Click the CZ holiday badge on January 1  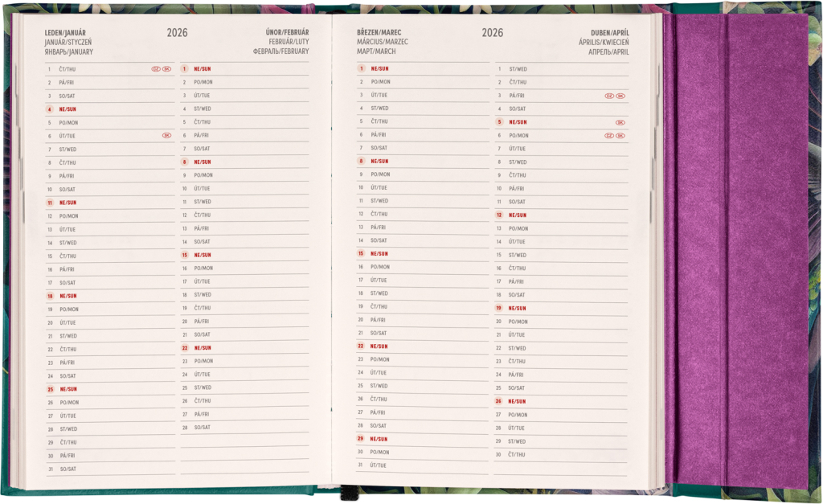156,69
